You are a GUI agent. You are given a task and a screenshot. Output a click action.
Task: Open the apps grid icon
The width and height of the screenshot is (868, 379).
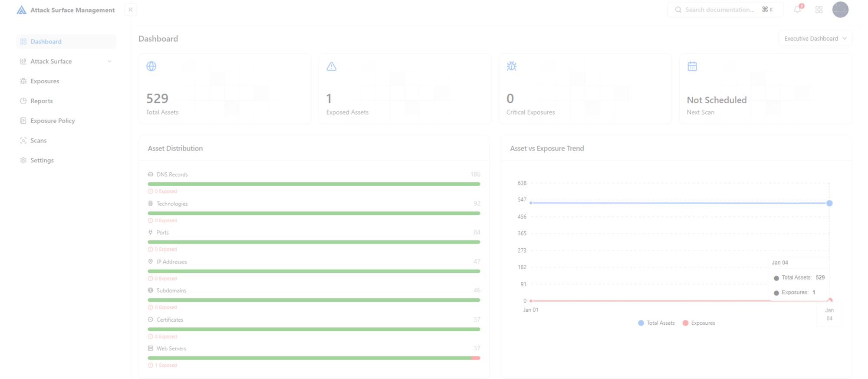(x=819, y=10)
